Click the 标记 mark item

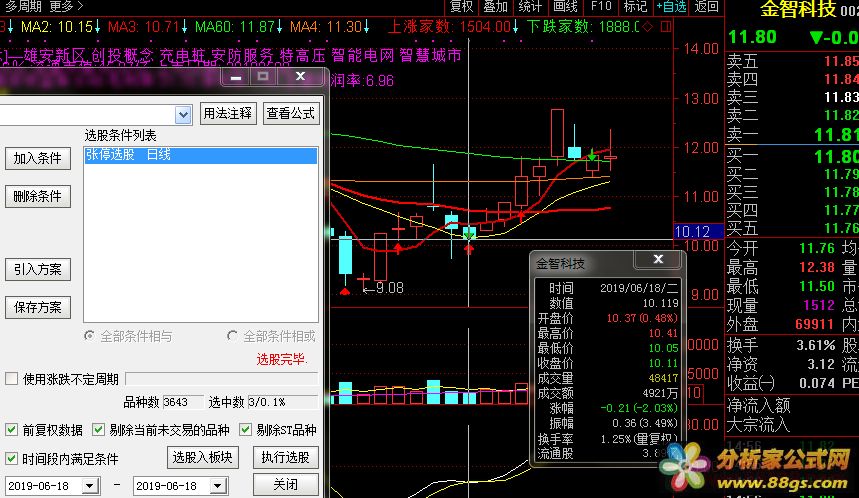pyautogui.click(x=635, y=7)
